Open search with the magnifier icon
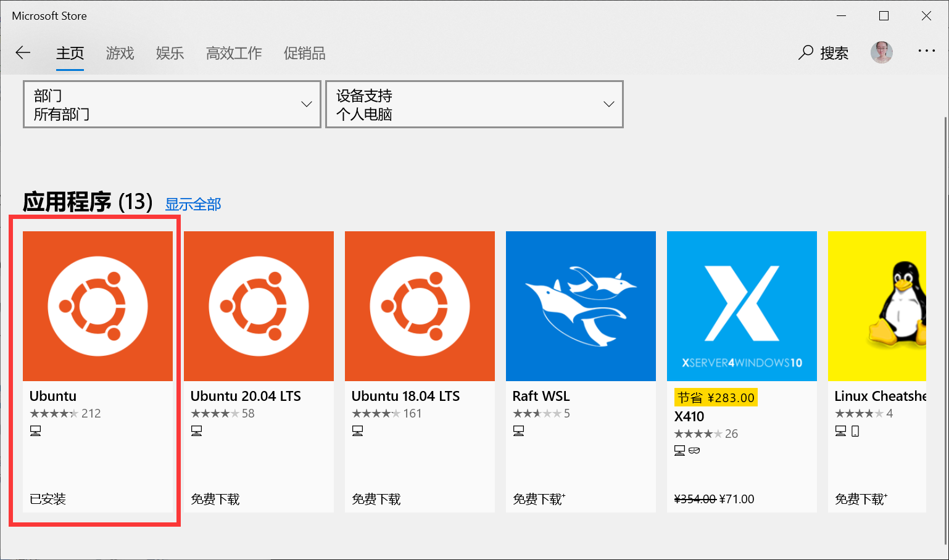The image size is (949, 560). tap(805, 53)
